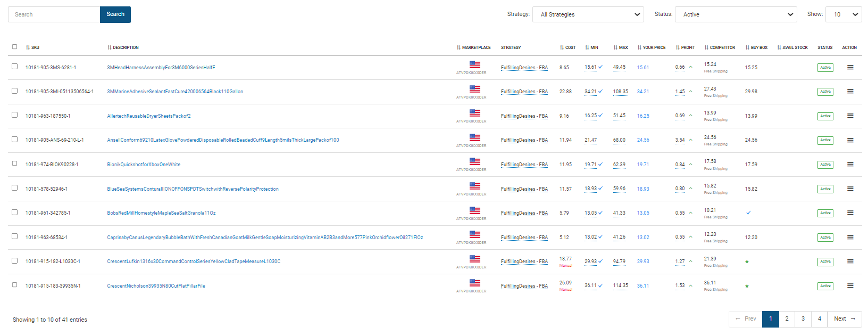Click green star buy box icon in CrescentNicholson row
The height and width of the screenshot is (335, 868).
point(747,286)
